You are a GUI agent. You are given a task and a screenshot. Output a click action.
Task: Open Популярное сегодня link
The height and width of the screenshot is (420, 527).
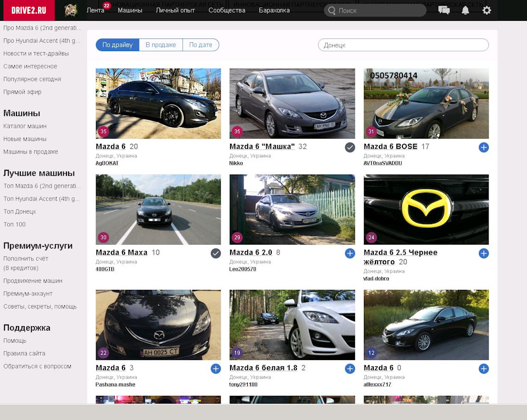pos(32,79)
